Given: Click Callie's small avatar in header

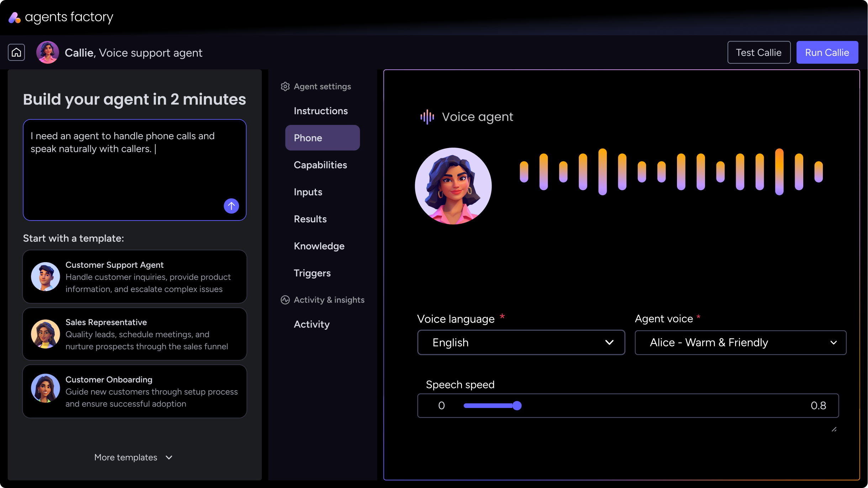Looking at the screenshot, I should (x=47, y=53).
